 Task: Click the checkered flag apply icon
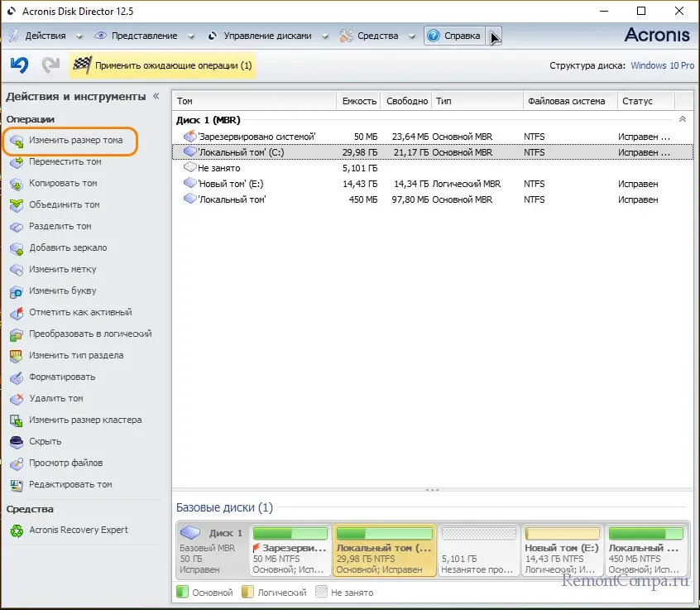(x=82, y=65)
